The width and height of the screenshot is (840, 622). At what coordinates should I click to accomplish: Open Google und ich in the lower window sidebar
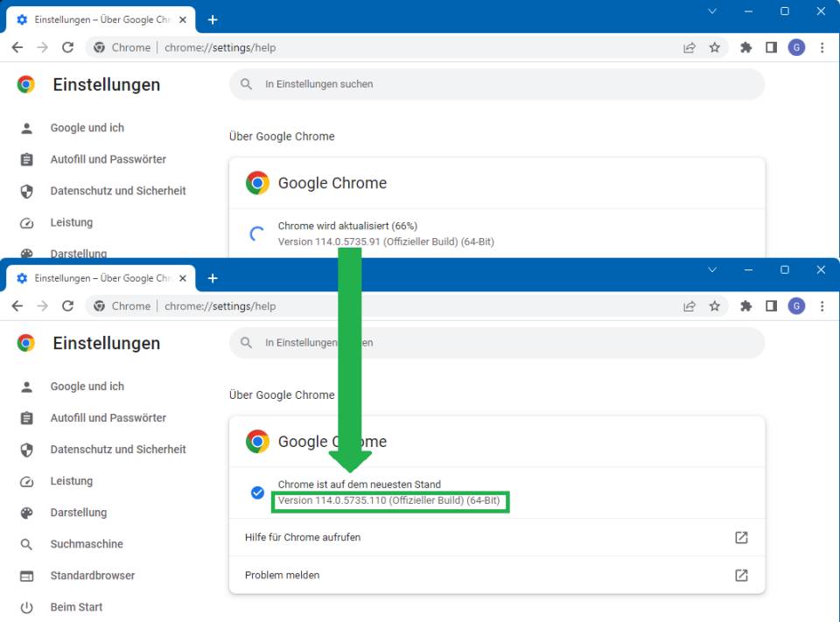[87, 387]
